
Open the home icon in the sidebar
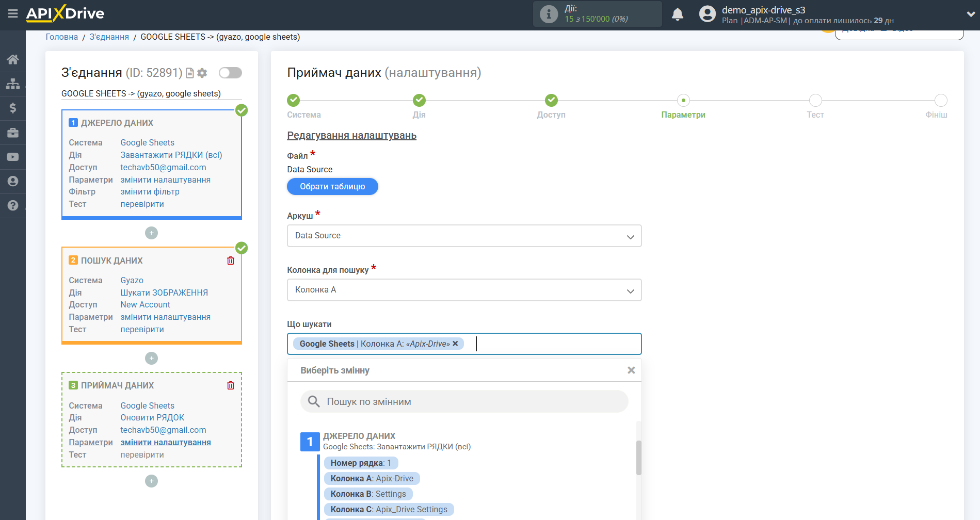point(13,59)
